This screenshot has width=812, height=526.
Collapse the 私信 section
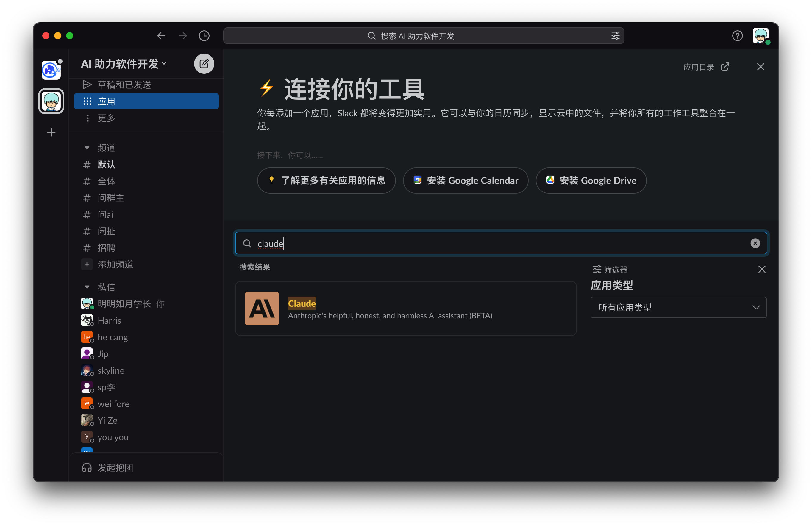87,287
